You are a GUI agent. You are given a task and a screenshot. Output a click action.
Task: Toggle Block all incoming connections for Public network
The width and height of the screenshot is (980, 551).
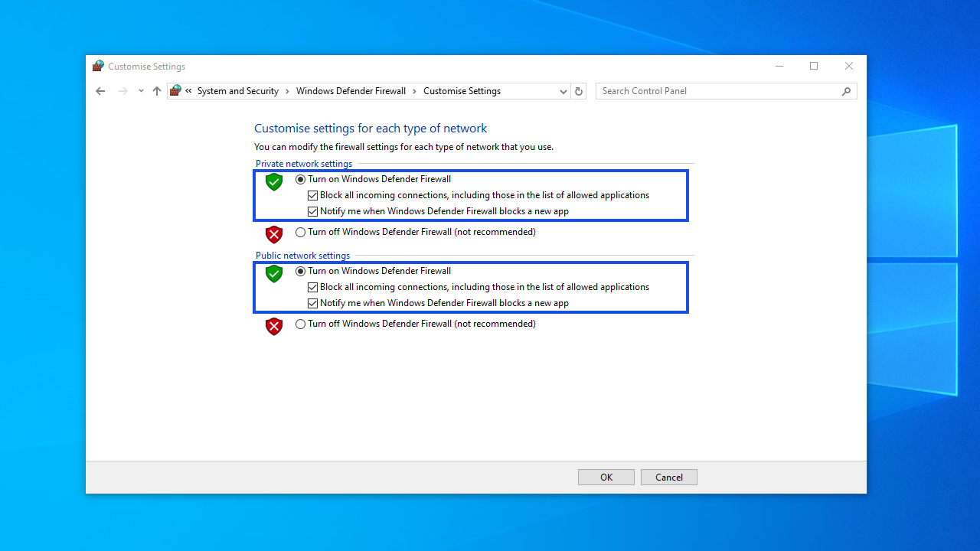point(312,287)
